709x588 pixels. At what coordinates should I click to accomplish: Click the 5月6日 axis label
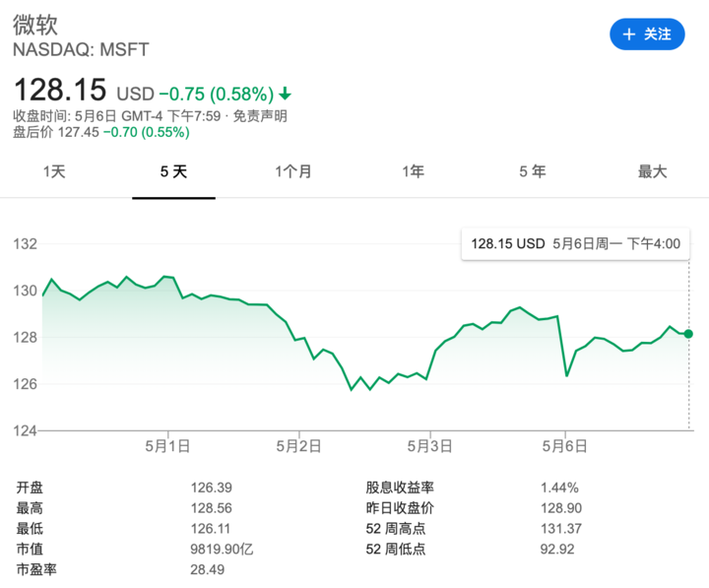point(565,446)
